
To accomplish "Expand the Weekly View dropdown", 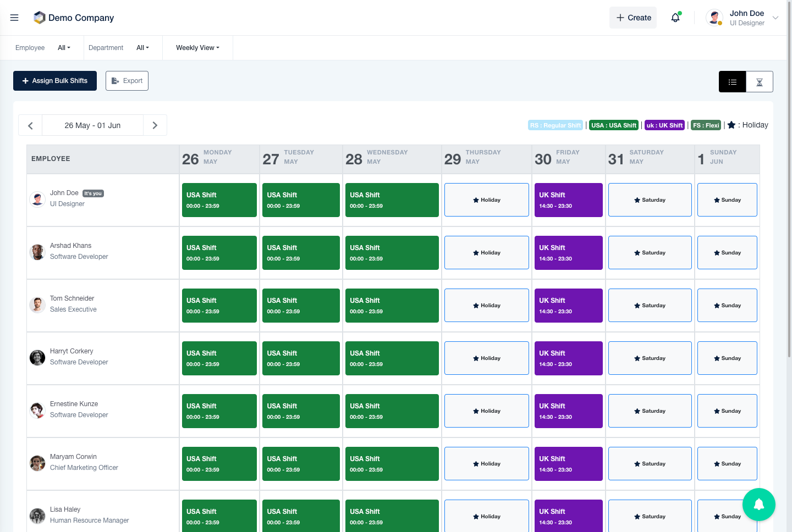I will coord(197,48).
